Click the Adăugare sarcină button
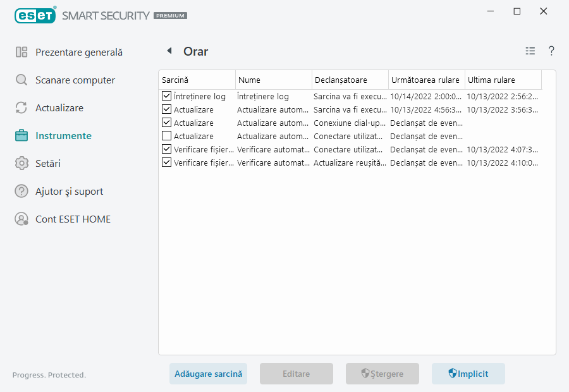Viewport: 569px width, 392px height. (x=208, y=374)
